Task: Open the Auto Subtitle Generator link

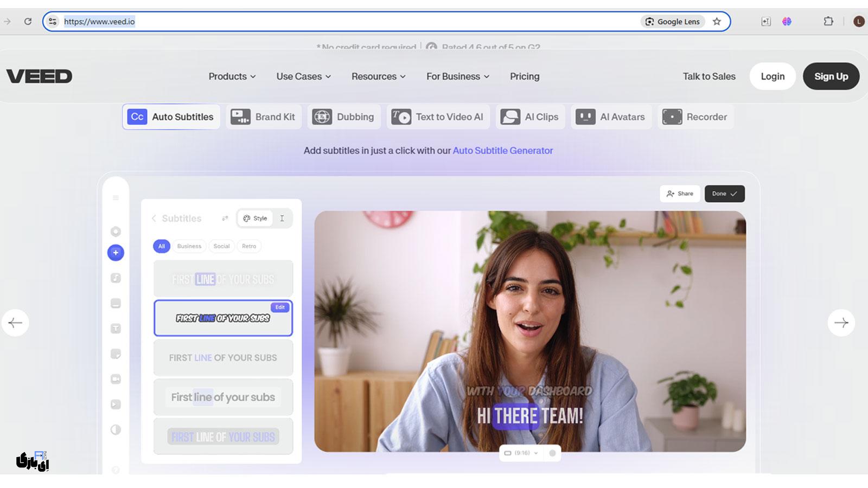Action: pyautogui.click(x=502, y=151)
